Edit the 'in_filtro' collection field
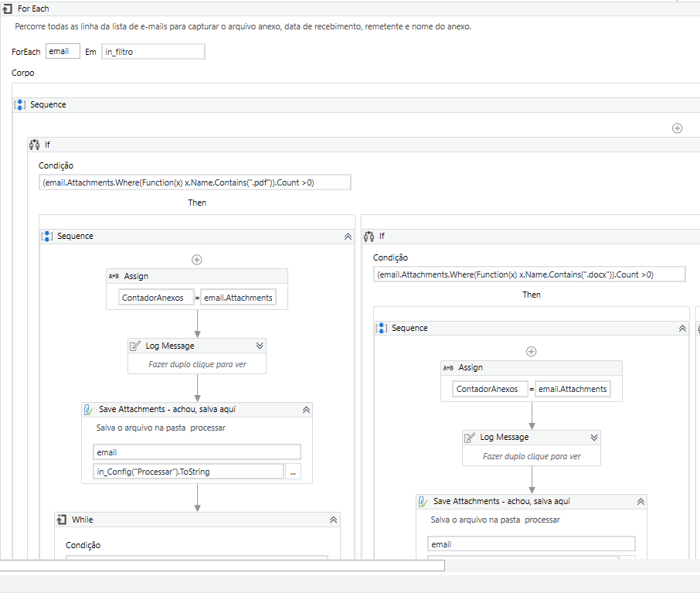700x593 pixels. [x=153, y=52]
